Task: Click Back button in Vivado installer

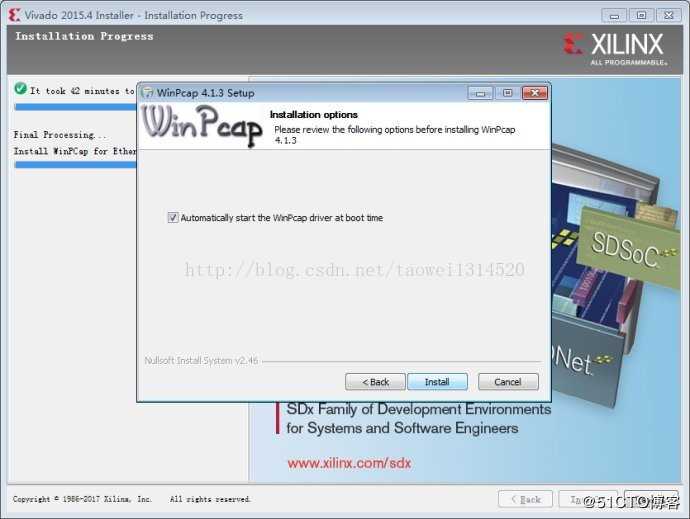Action: click(525, 499)
